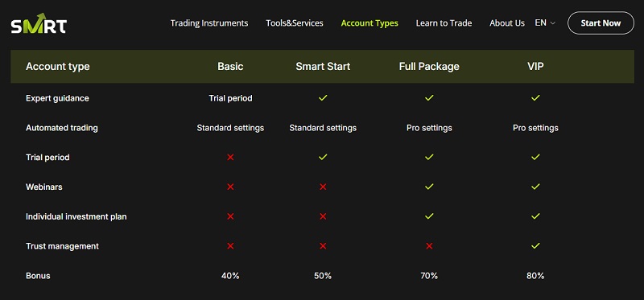Expand the language chevron next to EN

tap(552, 23)
